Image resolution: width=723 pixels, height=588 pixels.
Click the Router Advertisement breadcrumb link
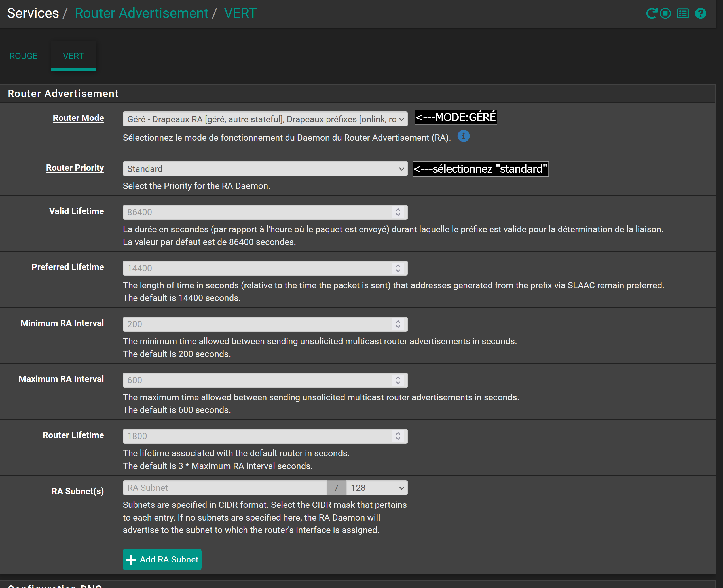coord(141,13)
